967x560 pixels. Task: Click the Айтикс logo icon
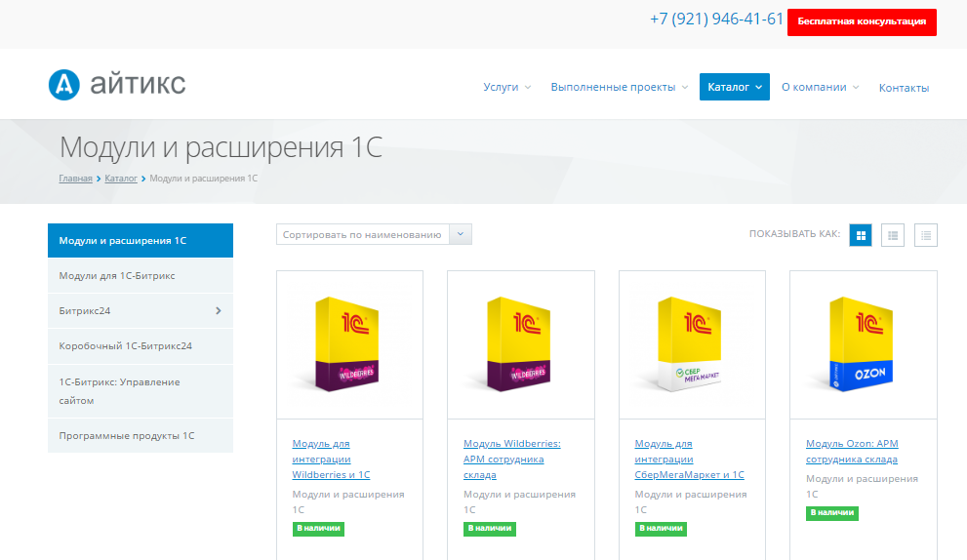(x=64, y=85)
